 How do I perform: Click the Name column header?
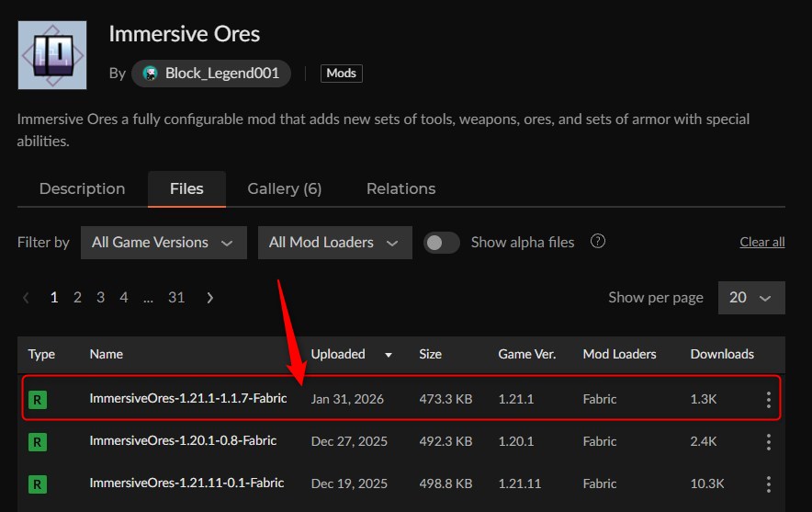pos(107,354)
